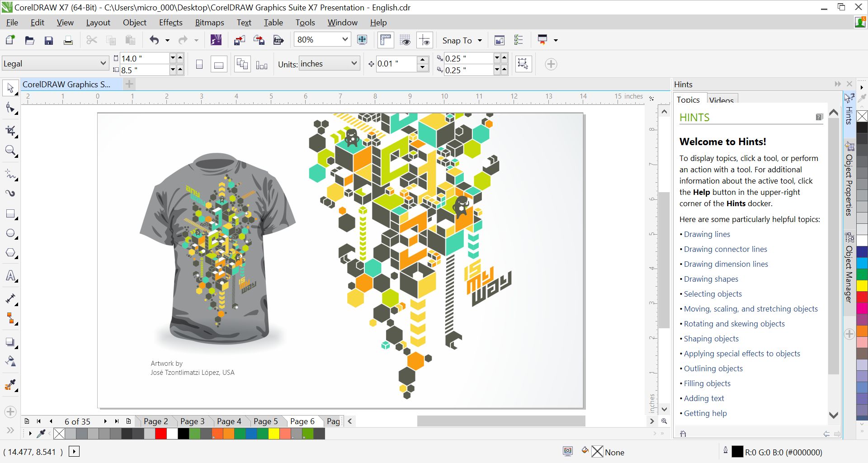Image resolution: width=868 pixels, height=463 pixels.
Task: Select the Shape tool
Action: [10, 109]
